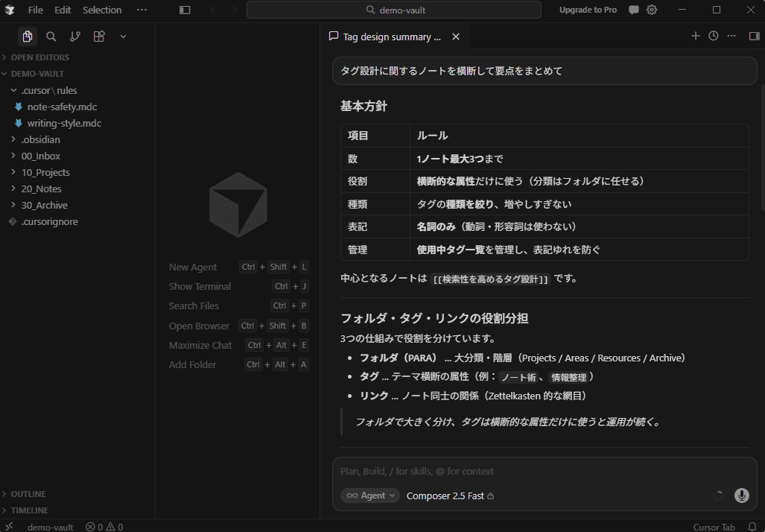Viewport: 765px width, 532px height.
Task: Go forward with the right arrow
Action: tap(232, 10)
